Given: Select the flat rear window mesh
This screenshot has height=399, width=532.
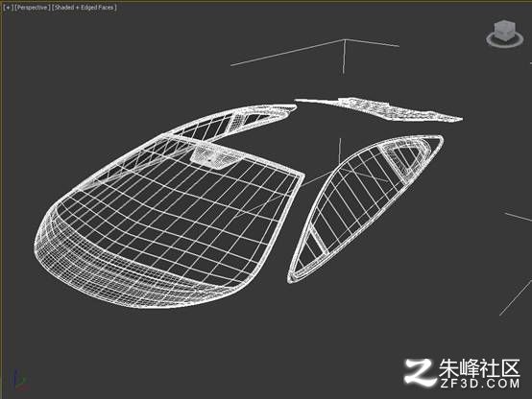Looking at the screenshot, I should coord(378,108).
